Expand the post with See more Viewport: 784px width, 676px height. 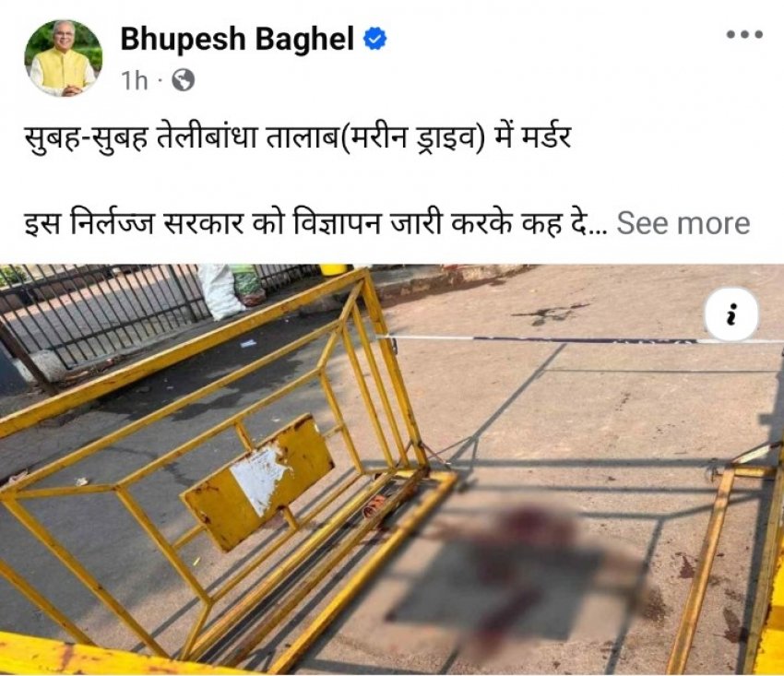[683, 223]
